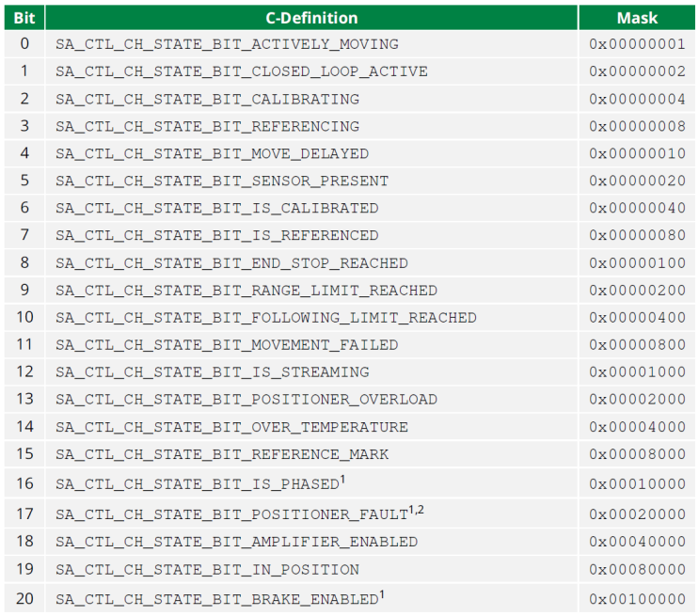Click bit number 7 cell
Screen dimensions: 699x616
click(24, 234)
